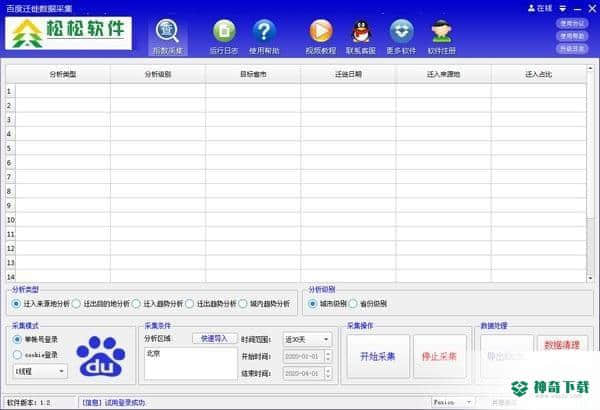Screen dimensions: 600x410
Task: Open the Fusion style dropdown in status bar
Action: click(x=453, y=402)
